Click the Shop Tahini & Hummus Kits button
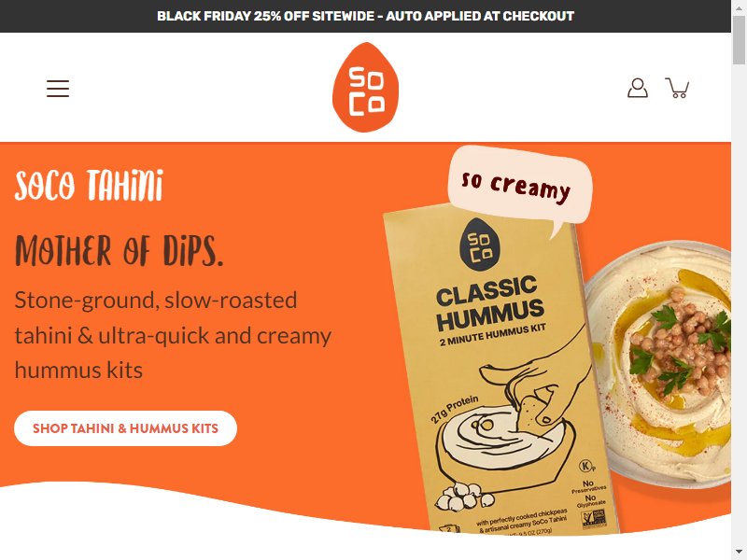 pyautogui.click(x=125, y=428)
